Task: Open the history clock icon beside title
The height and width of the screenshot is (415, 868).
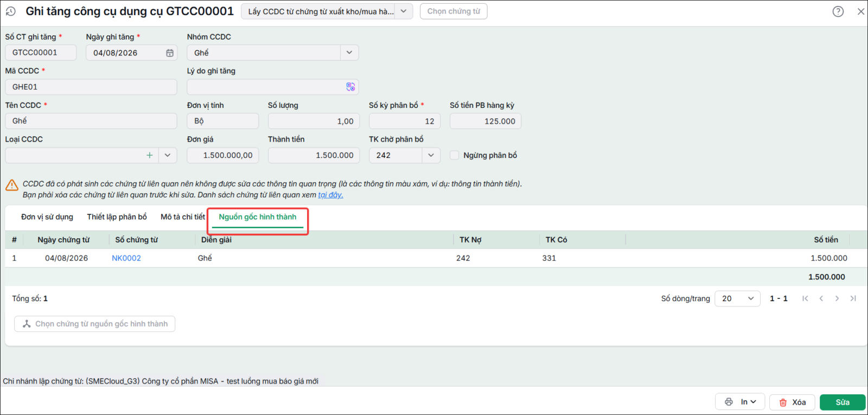Action: coord(11,11)
